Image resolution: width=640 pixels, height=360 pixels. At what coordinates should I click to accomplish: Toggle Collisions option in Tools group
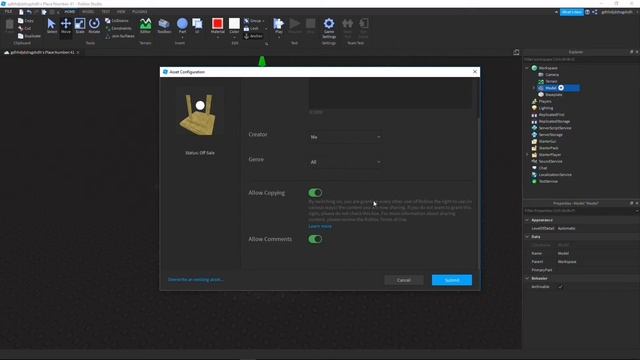tap(117, 20)
